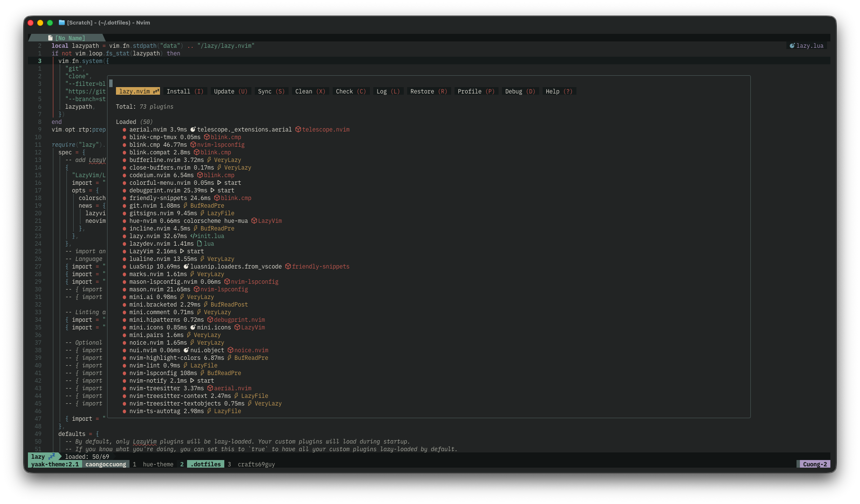
Task: Click package icon beside debugprint.nvim
Action: click(210, 320)
